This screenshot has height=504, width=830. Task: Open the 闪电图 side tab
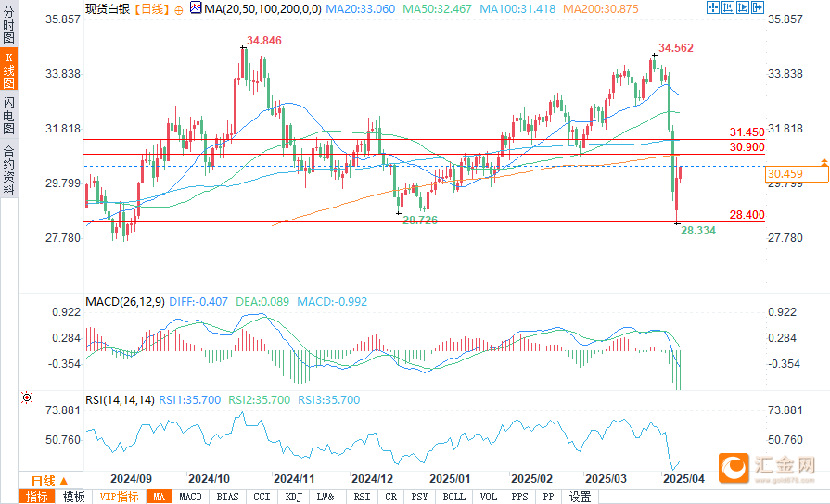pyautogui.click(x=8, y=115)
